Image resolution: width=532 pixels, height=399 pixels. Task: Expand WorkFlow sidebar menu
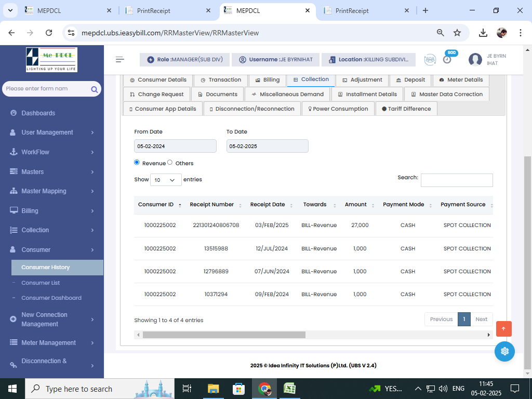pyautogui.click(x=51, y=152)
